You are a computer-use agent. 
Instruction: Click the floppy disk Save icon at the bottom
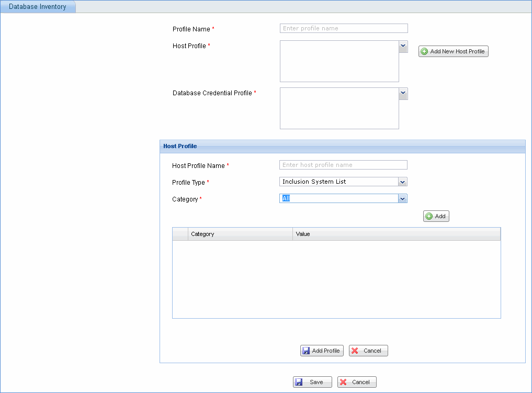[x=299, y=382]
